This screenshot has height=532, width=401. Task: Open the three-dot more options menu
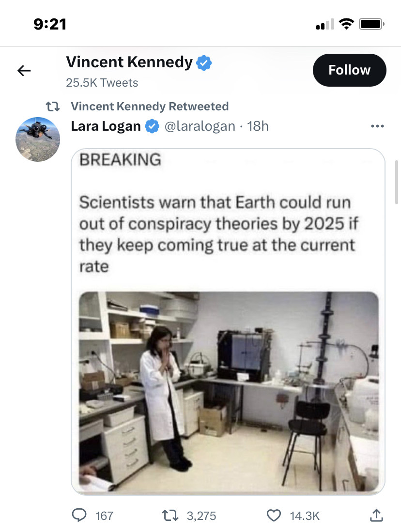click(377, 126)
